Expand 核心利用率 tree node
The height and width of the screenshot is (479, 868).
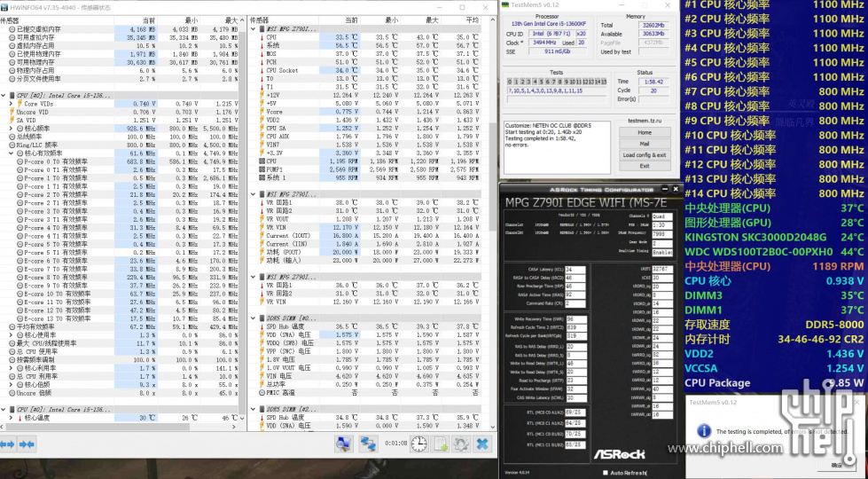[12, 368]
